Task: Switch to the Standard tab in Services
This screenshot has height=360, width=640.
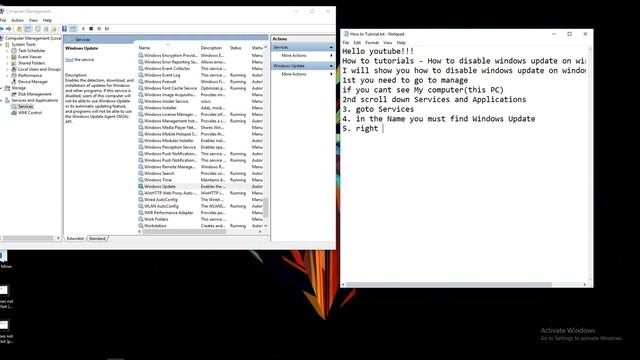Action: (97, 238)
